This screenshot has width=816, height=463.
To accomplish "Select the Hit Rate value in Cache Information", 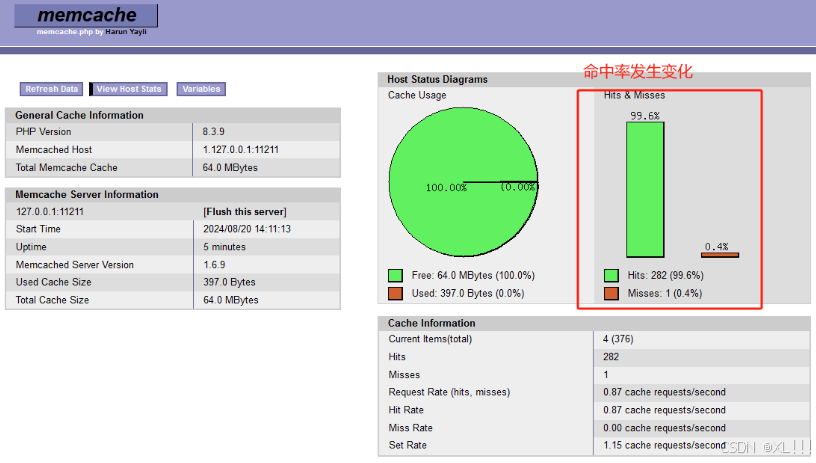I will coord(664,410).
